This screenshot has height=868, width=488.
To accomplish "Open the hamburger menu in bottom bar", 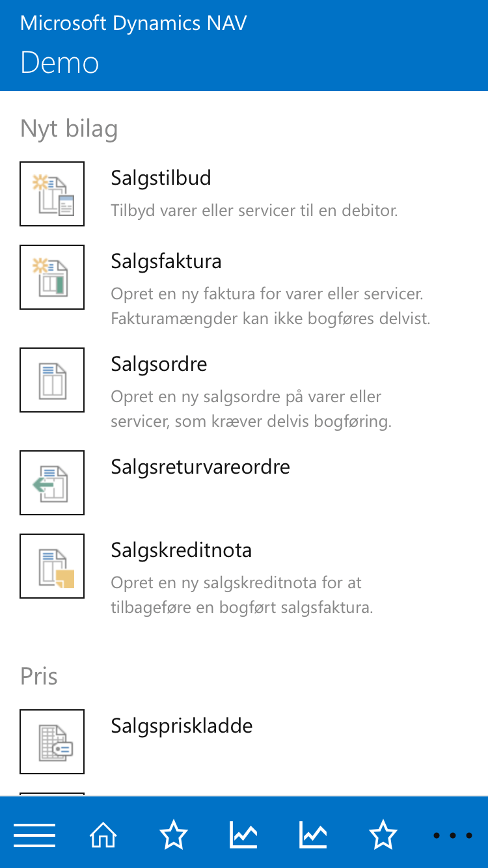I will pos(34,835).
